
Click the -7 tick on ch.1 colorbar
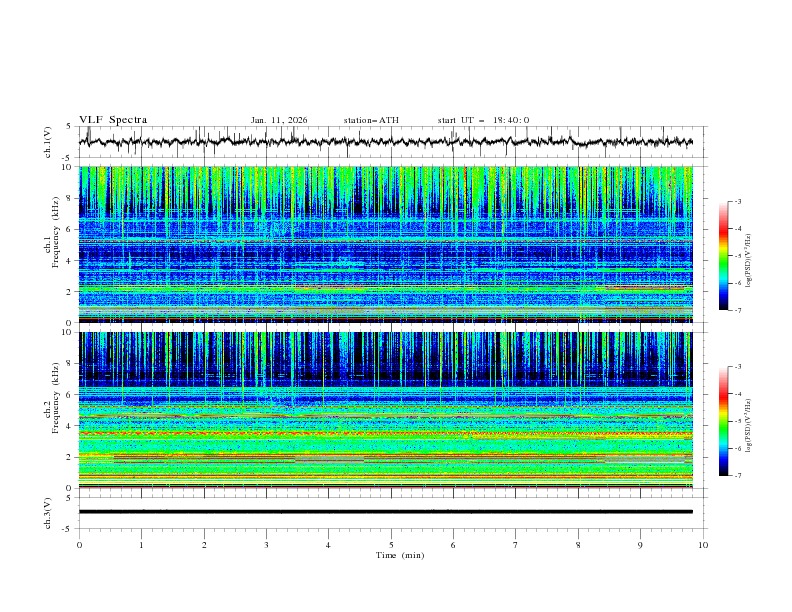738,310
